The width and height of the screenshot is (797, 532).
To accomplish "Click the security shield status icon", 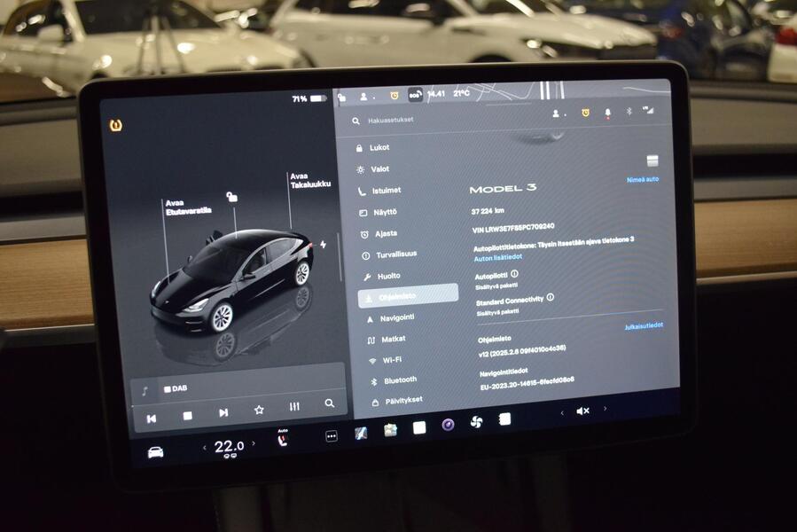I will click(584, 113).
